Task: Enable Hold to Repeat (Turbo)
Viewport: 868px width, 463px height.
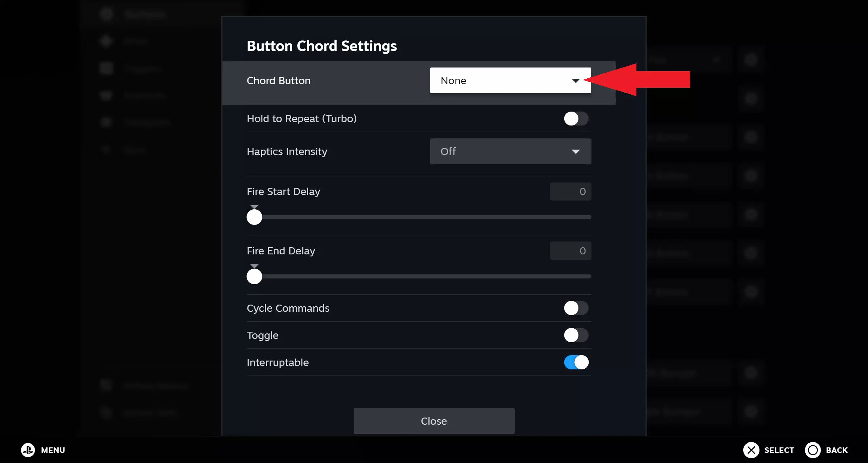Action: 576,119
